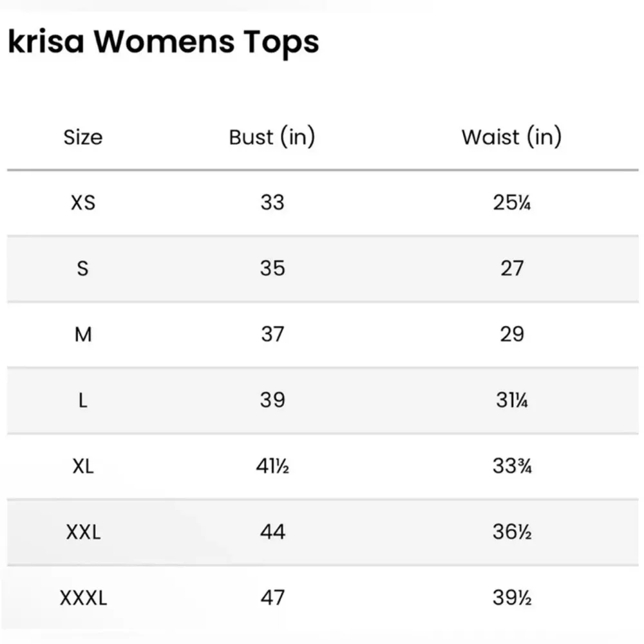The height and width of the screenshot is (644, 644).
Task: Select the XXL size row label
Action: pyautogui.click(x=83, y=533)
